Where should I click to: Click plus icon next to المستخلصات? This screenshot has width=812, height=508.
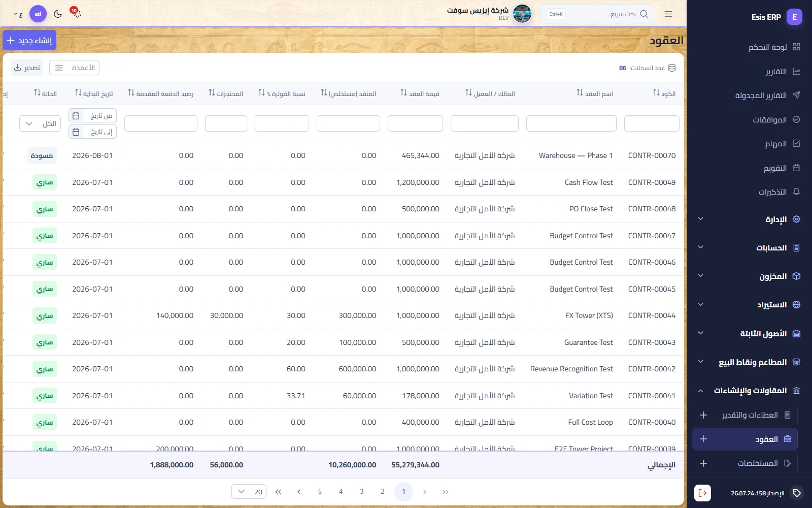point(703,463)
